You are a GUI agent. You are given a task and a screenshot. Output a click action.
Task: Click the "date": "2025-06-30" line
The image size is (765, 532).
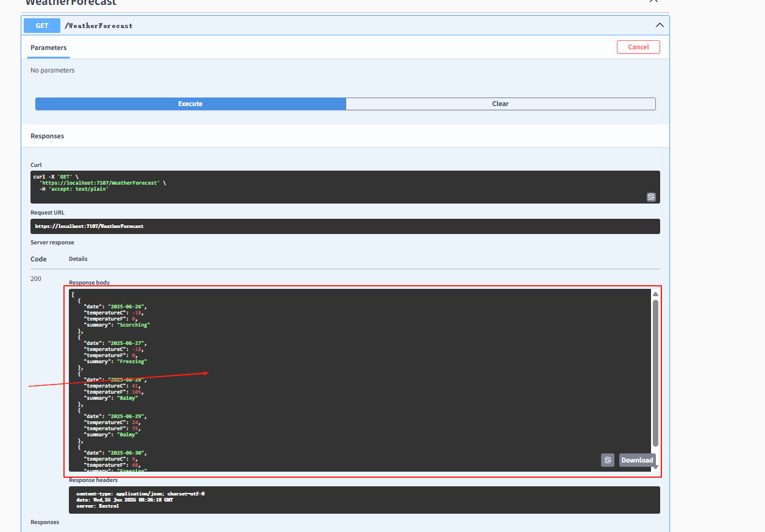pos(115,453)
